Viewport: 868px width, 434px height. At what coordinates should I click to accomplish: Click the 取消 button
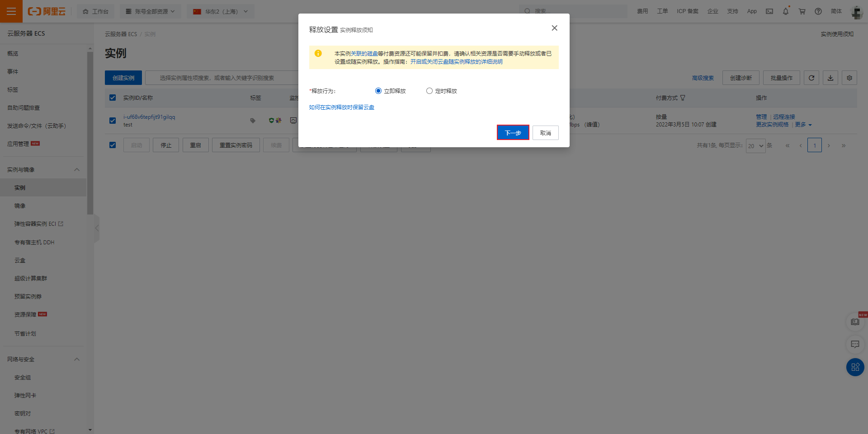tap(546, 133)
